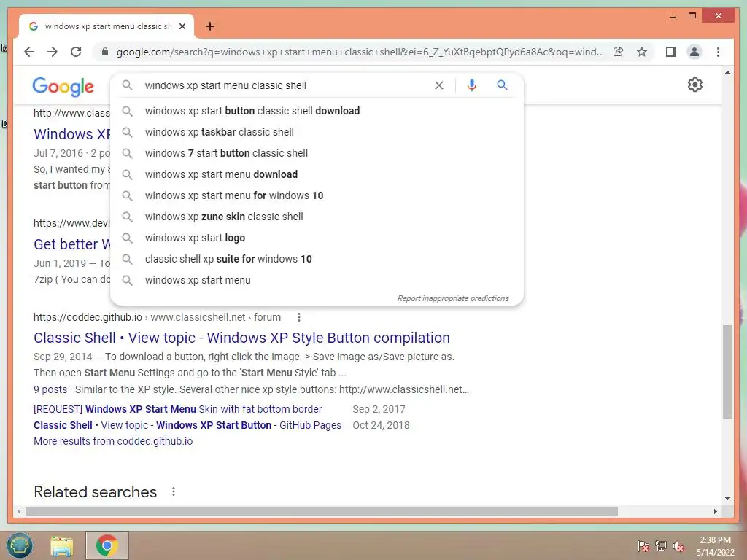Reload the current page
Image resolution: width=747 pixels, height=560 pixels.
pyautogui.click(x=76, y=52)
